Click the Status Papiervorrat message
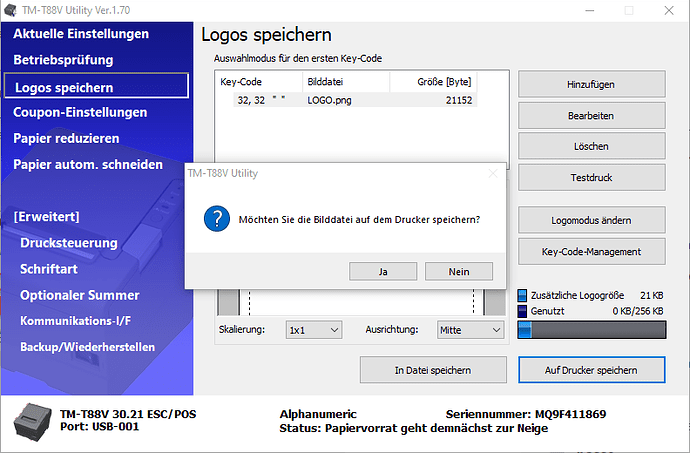 tap(414, 428)
